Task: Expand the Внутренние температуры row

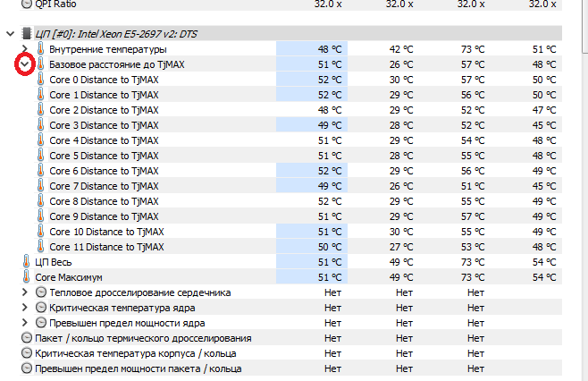Action: [x=25, y=49]
